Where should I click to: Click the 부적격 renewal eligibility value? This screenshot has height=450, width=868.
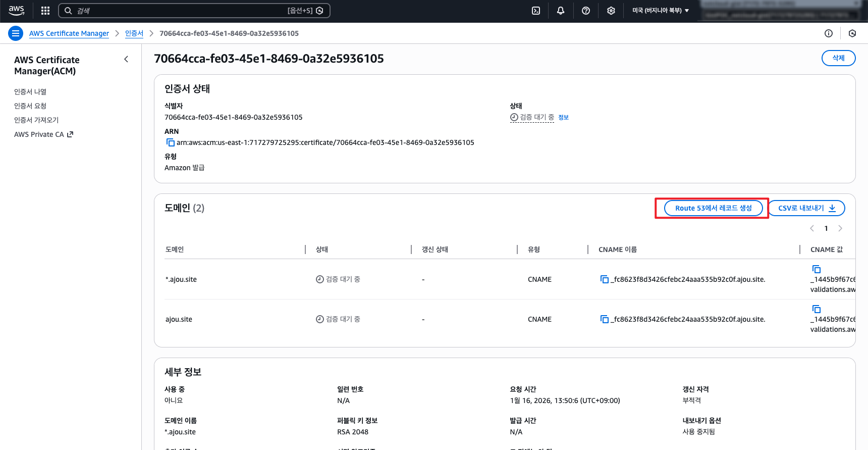pos(691,401)
